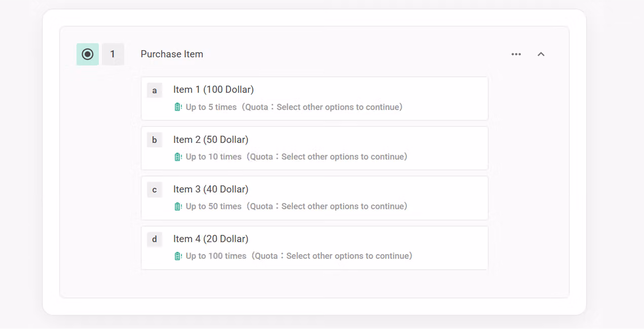Viewport: 644px width, 329px height.
Task: Click quota icon for Up to 50 times
Action: coord(178,207)
